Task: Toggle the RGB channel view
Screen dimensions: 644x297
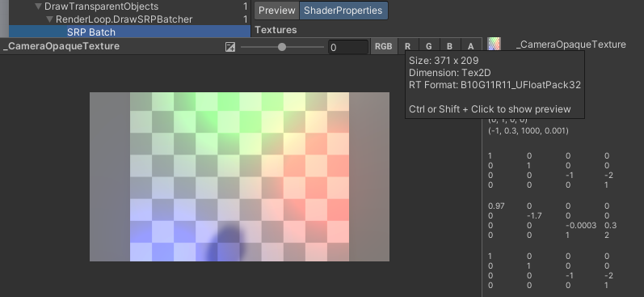Action: tap(384, 46)
